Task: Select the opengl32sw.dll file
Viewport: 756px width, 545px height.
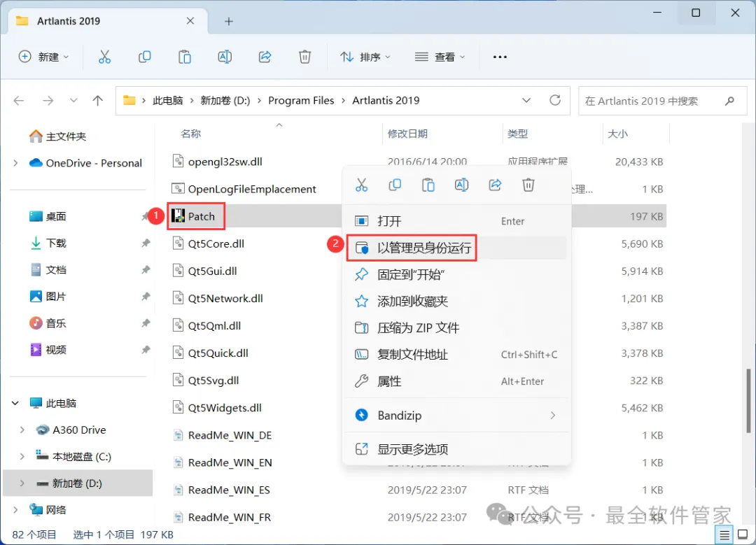Action: tap(218, 162)
